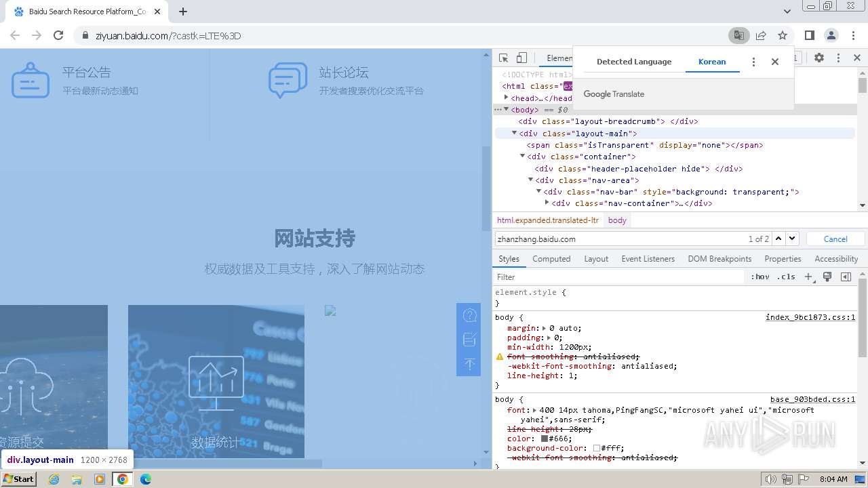Switch to the DOM Breakpoints tab
Viewport: 868px width, 488px height.
[x=719, y=259]
